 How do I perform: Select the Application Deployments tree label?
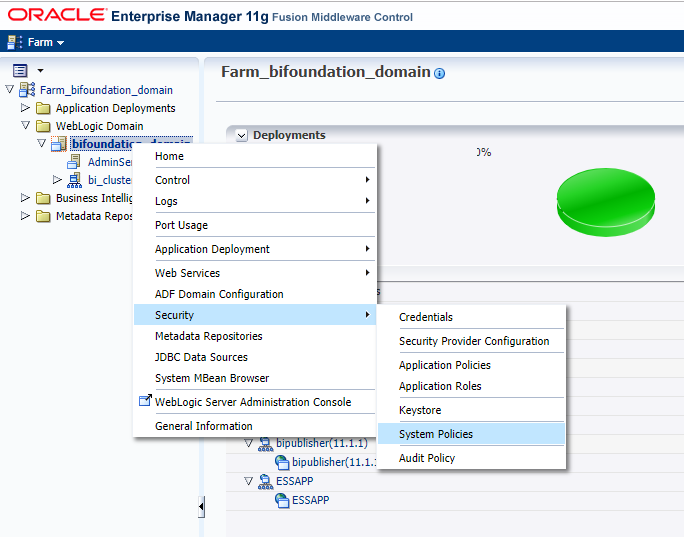coord(116,108)
